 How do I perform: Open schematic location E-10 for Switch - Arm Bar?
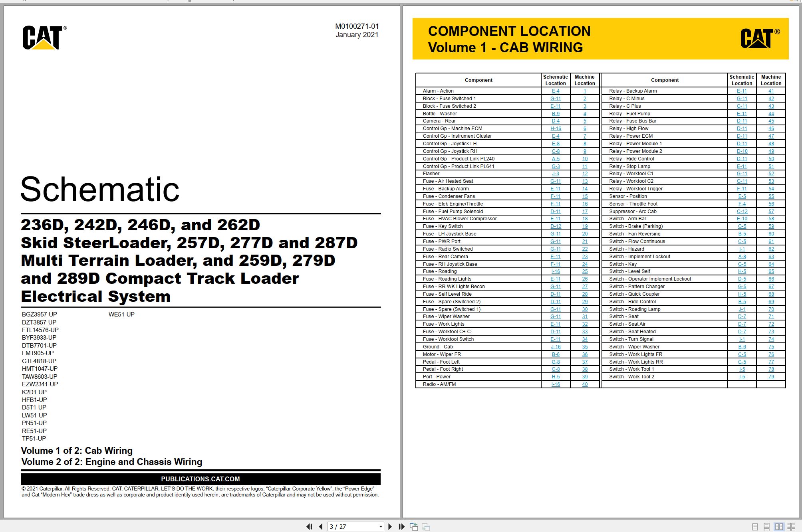tap(742, 219)
